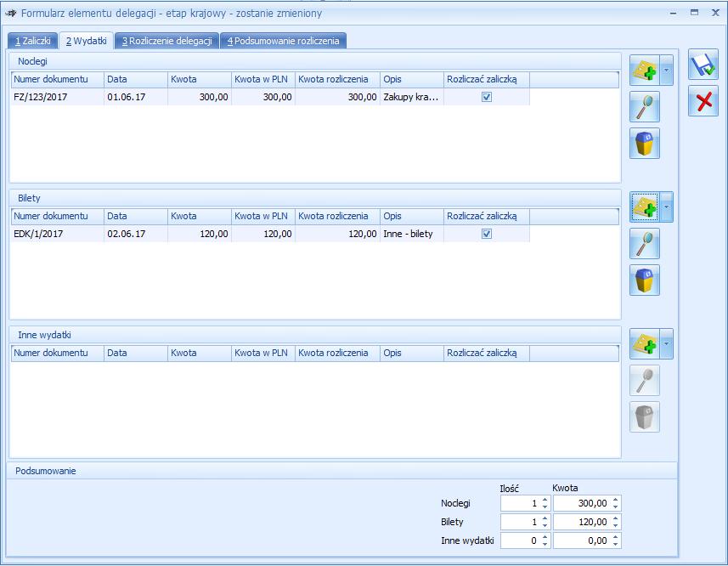Delete Bilety entry with trash icon
The height and width of the screenshot is (566, 728).
click(x=645, y=280)
